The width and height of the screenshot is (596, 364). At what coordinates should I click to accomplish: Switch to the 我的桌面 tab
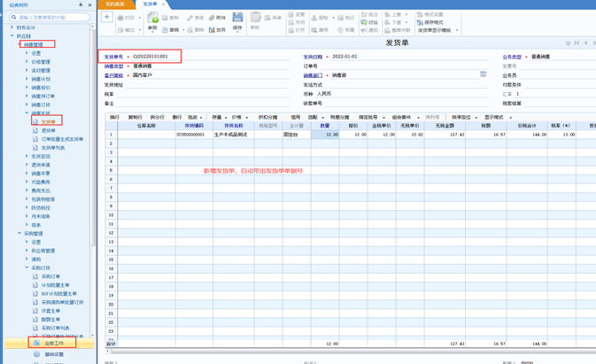coord(115,4)
